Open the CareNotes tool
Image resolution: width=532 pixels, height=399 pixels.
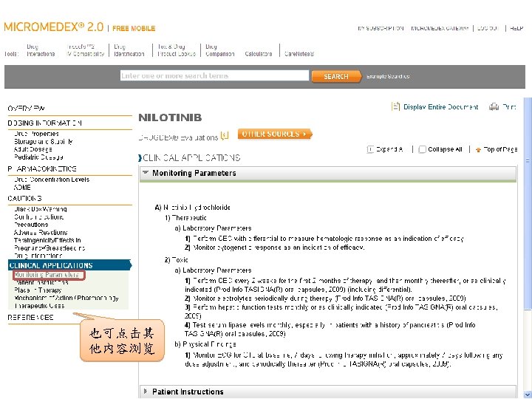[x=299, y=54]
